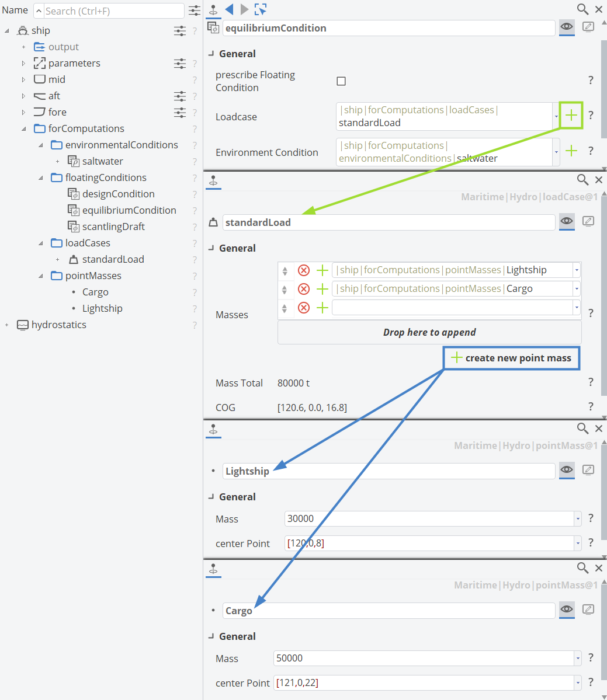Toggle the eye visibility for Cargo
Image resolution: width=607 pixels, height=700 pixels.
566,610
